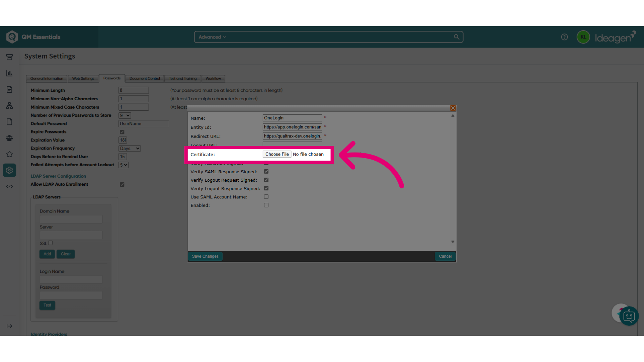
Task: Click the Default Password field
Action: [x=144, y=124]
